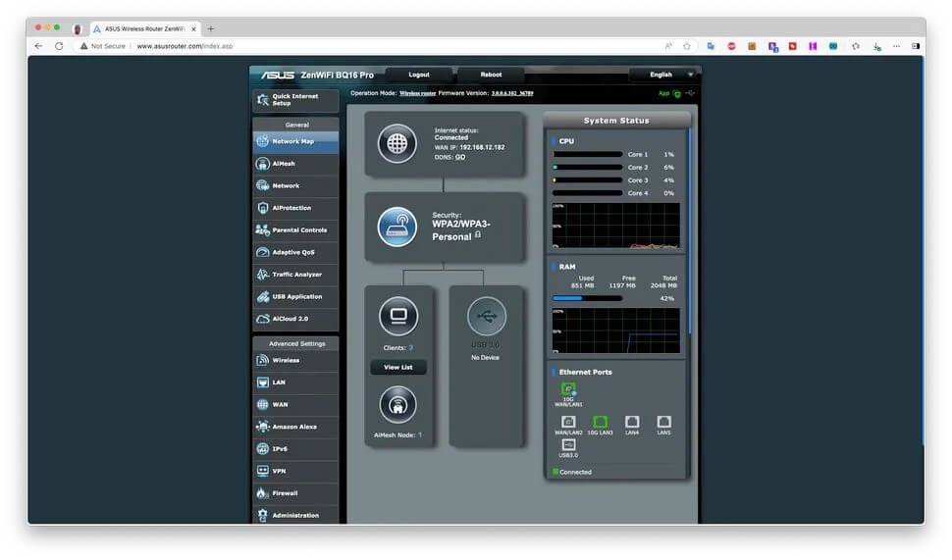This screenshot has height=560, width=952.
Task: Click the firmware version link
Action: pos(512,93)
